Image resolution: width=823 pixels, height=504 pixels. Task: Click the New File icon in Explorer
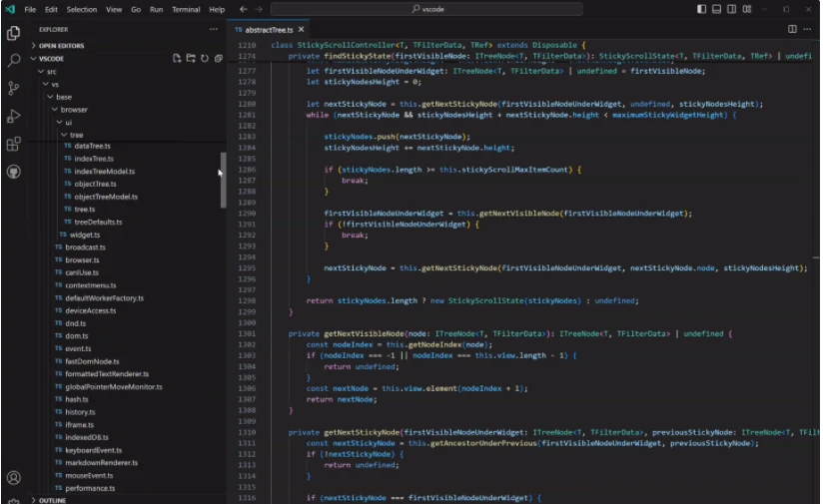point(177,58)
